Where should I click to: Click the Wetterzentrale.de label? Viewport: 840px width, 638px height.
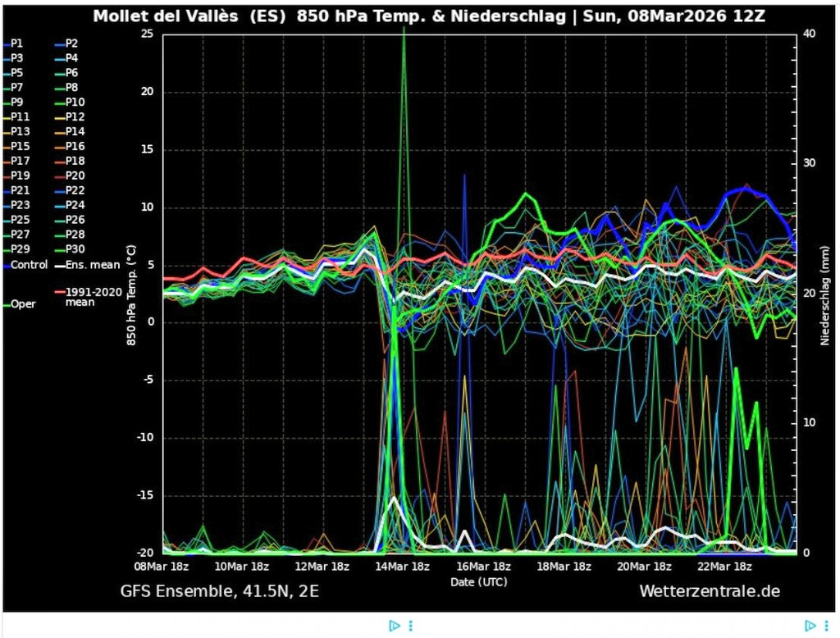[710, 591]
